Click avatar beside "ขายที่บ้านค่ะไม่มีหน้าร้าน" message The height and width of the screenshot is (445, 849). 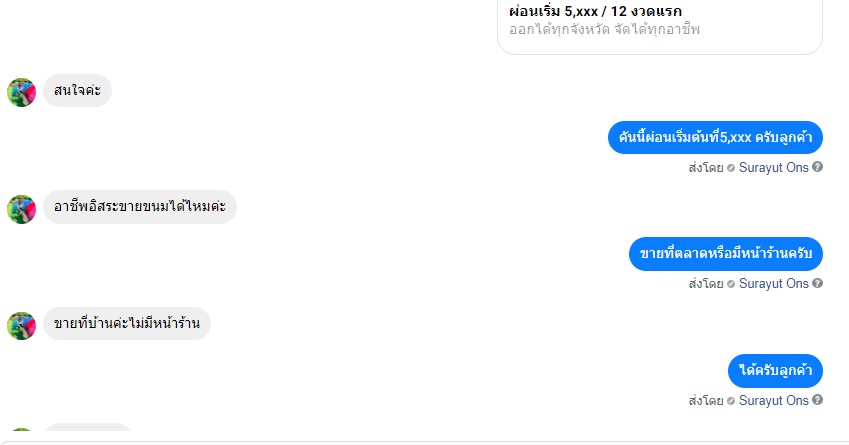[22, 326]
